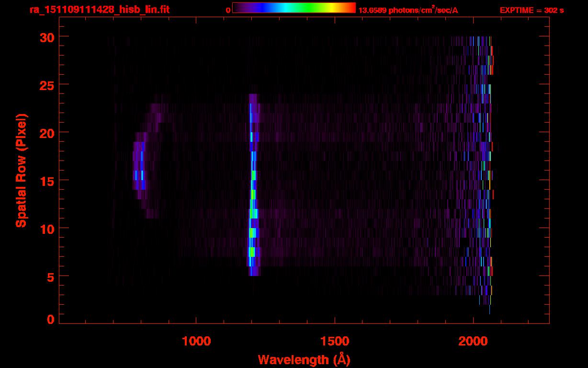Click the colorbar minimum label 0
The width and height of the screenshot is (588, 368).
228,10
